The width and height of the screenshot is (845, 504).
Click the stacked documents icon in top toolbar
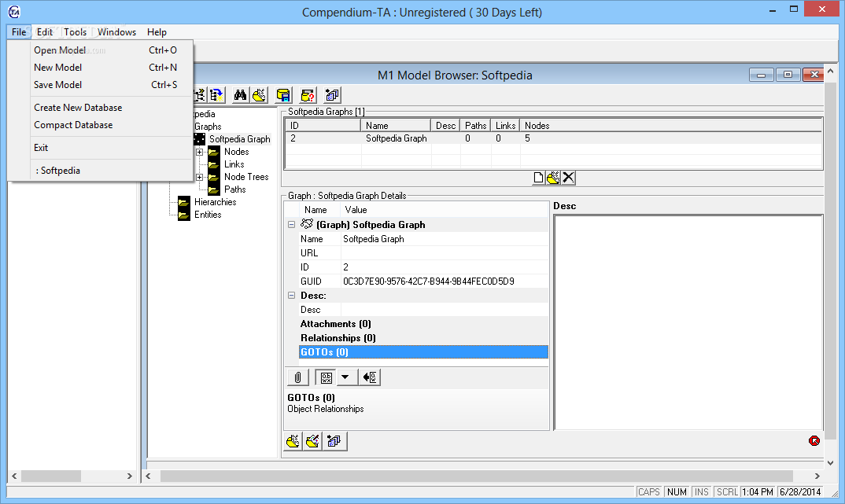pyautogui.click(x=332, y=95)
